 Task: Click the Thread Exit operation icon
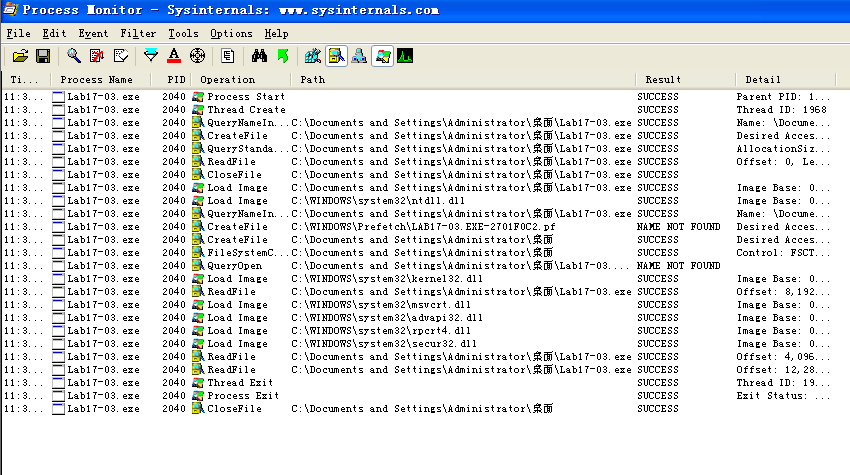(198, 383)
